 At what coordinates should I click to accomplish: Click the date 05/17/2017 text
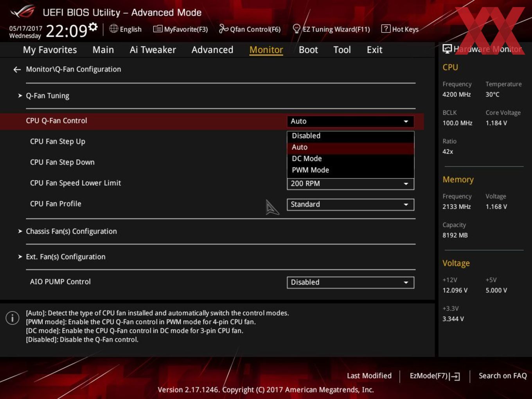[x=25, y=28]
